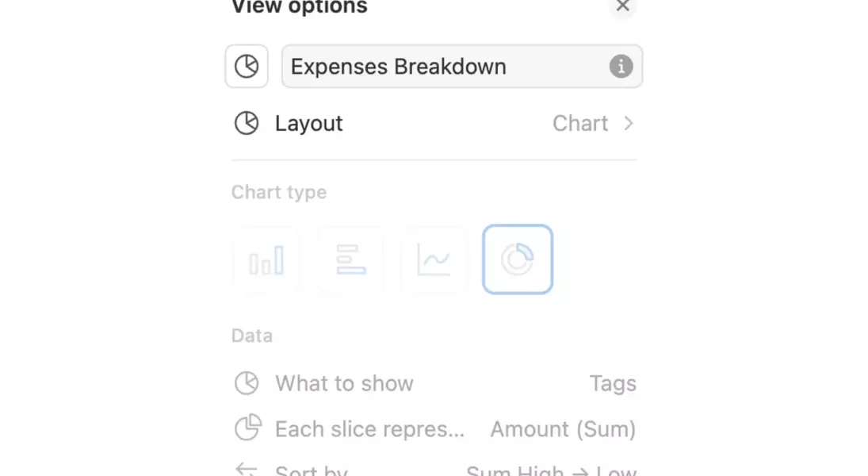
Task: Open the Amount (Sum) dropdown
Action: (x=564, y=429)
